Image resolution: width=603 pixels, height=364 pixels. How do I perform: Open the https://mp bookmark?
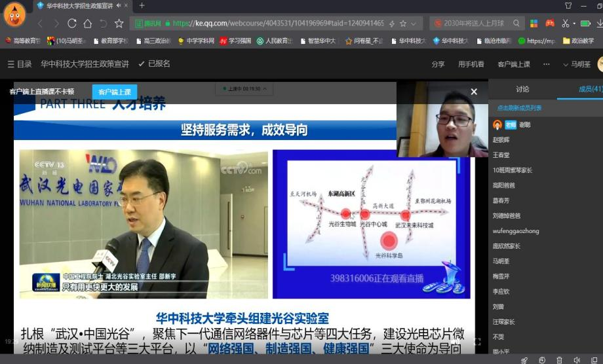(x=537, y=41)
